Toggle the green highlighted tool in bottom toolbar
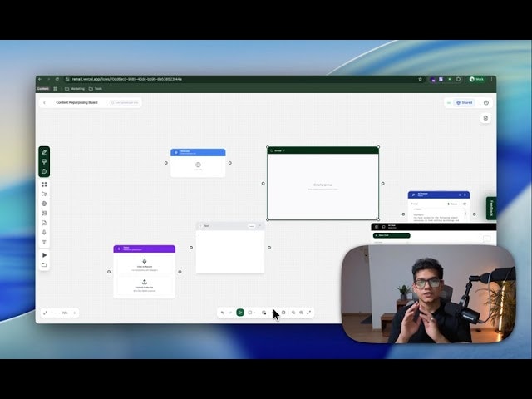 tap(240, 313)
